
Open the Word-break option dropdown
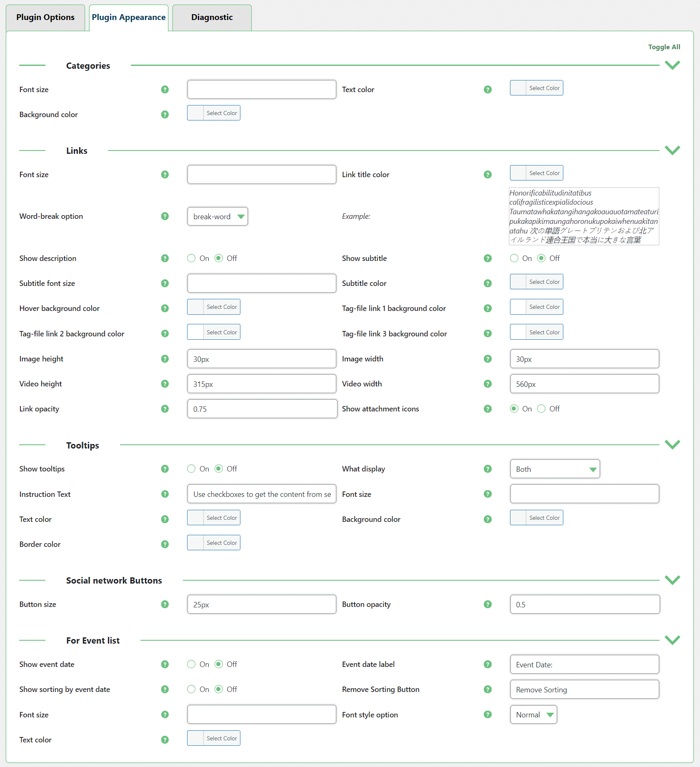(x=217, y=217)
